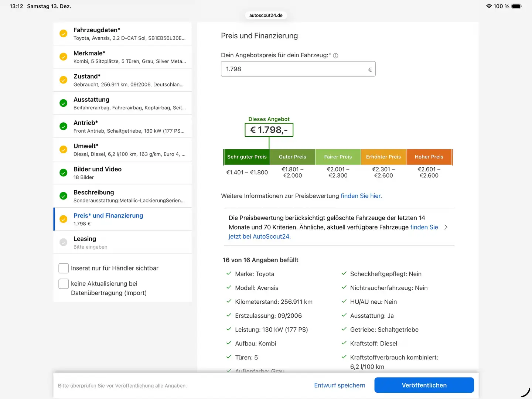Screen dimensions: 532x399
Task: Expand the Preisbewertung info chevron arrow
Action: click(446, 227)
